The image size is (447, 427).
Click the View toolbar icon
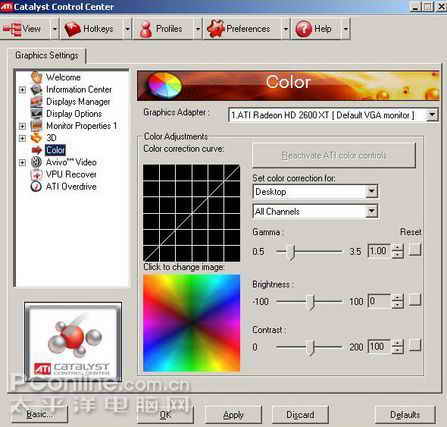pyautogui.click(x=12, y=29)
